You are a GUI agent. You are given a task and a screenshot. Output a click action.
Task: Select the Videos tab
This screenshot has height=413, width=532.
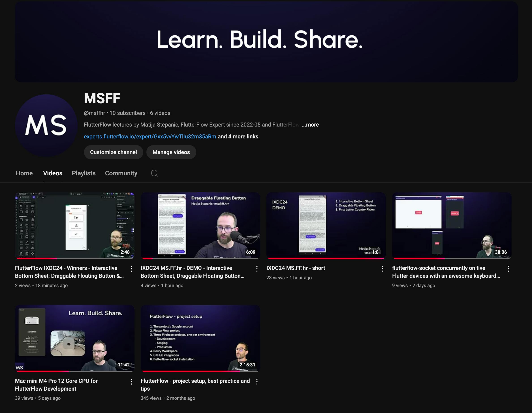tap(53, 173)
